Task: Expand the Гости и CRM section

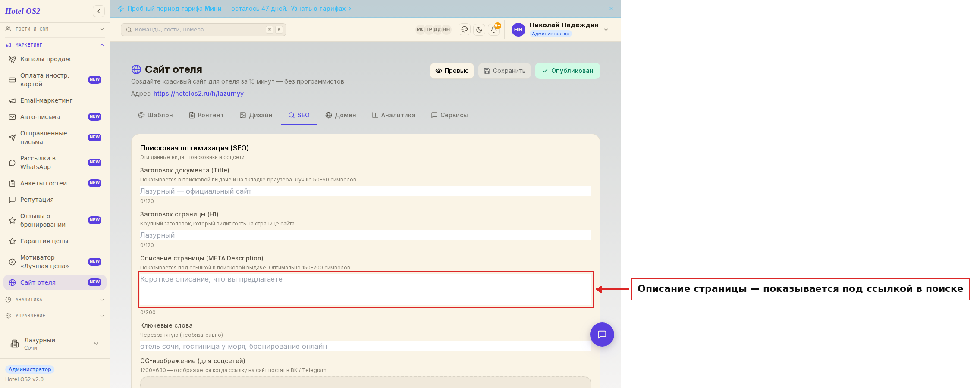Action: 55,29
